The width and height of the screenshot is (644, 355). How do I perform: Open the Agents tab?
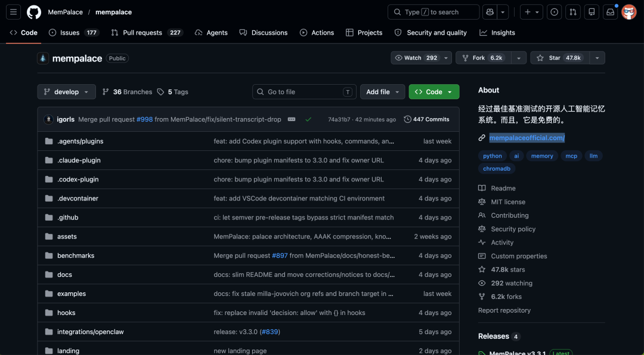coord(211,32)
